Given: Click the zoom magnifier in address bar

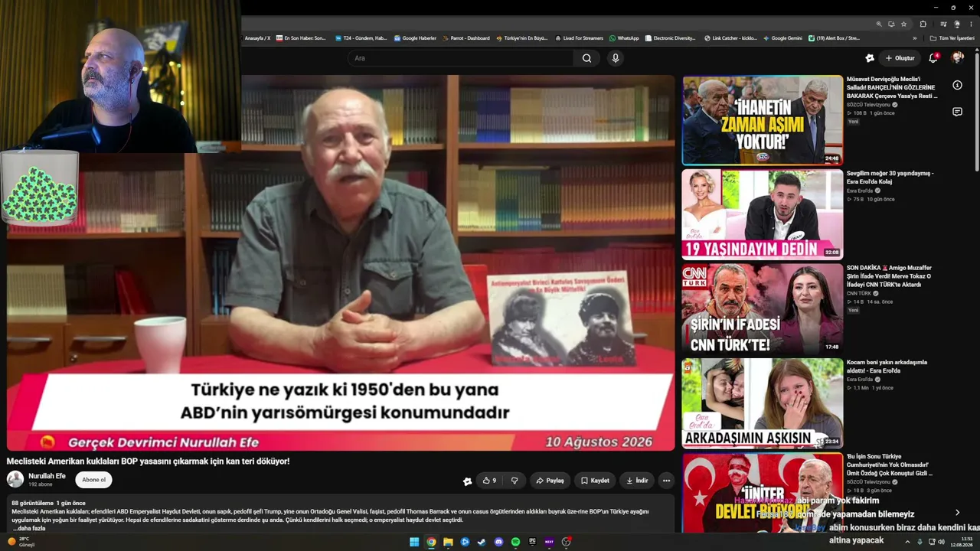Looking at the screenshot, I should pyautogui.click(x=879, y=24).
